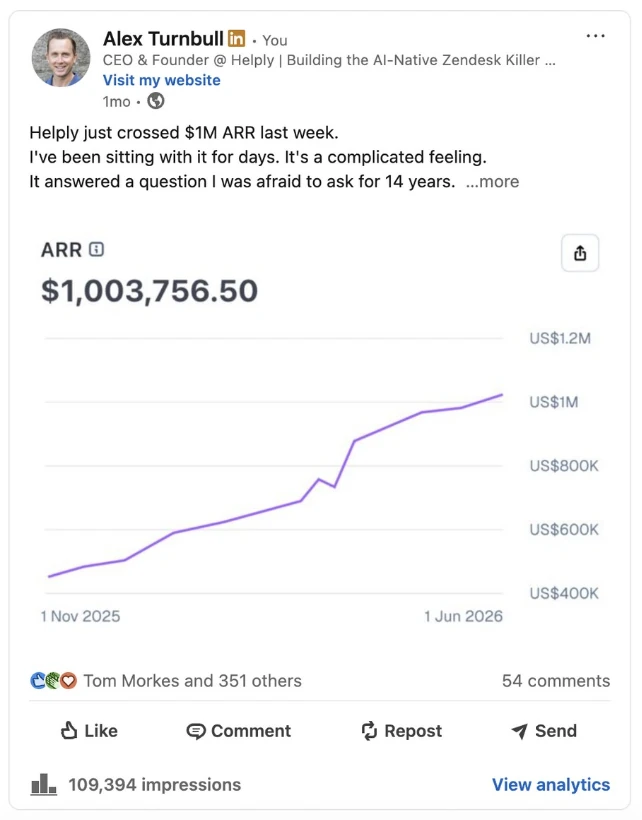Click the 1 Nov 2025 date label

[x=81, y=616]
